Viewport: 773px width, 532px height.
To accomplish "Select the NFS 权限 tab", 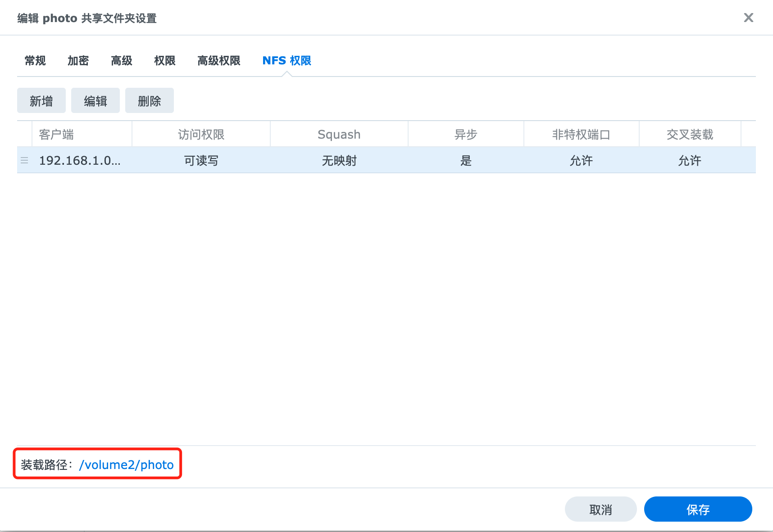I will pos(287,61).
